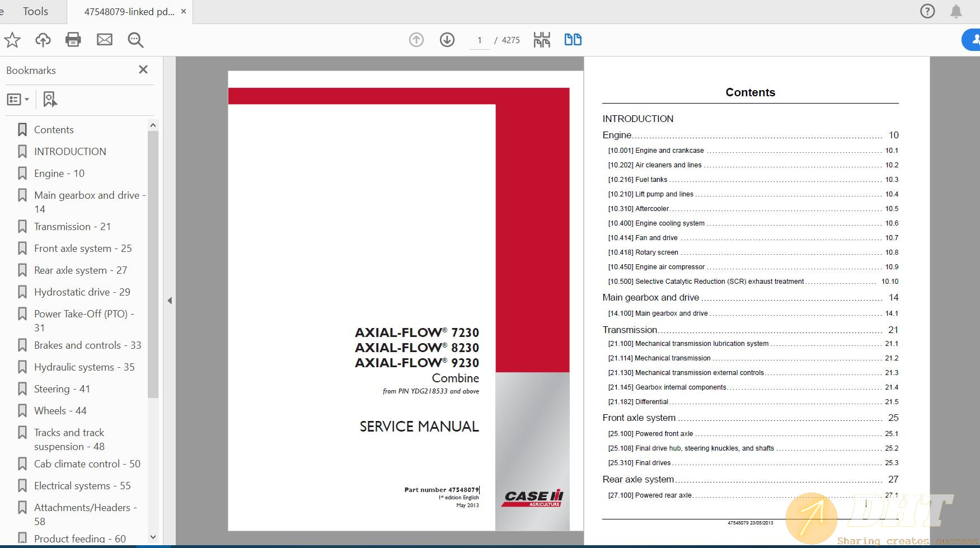The image size is (980, 548).
Task: Click [14.100] Main gearbox and drive entry
Action: (x=753, y=313)
